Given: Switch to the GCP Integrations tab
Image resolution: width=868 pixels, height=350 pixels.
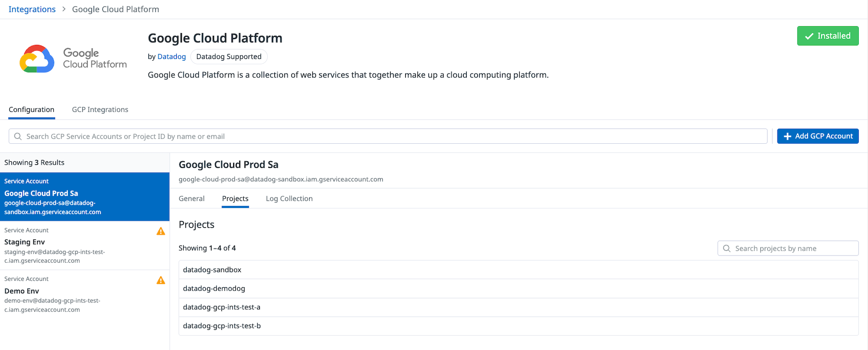Looking at the screenshot, I should 100,109.
